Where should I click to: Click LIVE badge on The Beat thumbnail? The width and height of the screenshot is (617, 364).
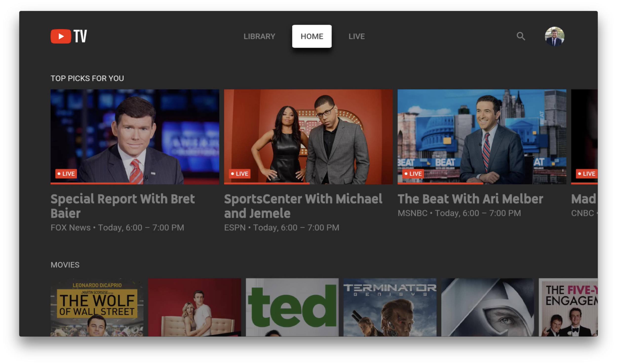(413, 174)
